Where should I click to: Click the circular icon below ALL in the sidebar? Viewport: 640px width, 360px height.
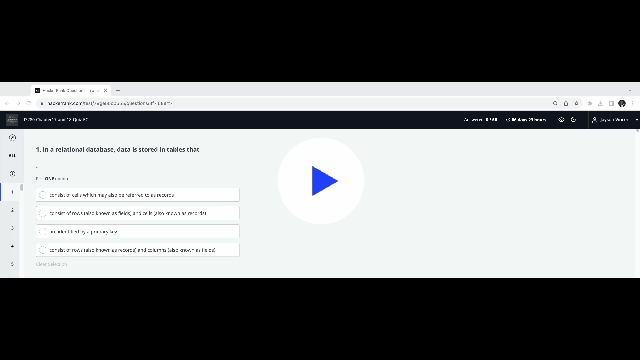click(x=12, y=173)
